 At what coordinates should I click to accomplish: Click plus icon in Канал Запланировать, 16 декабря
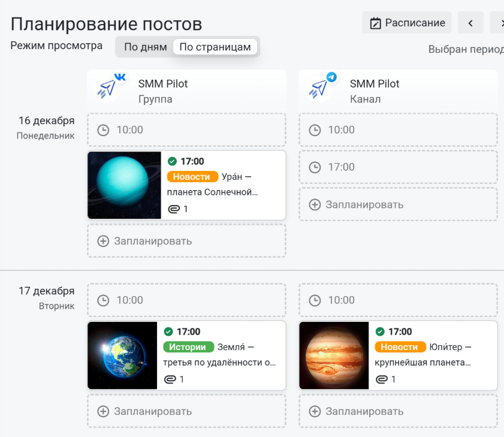click(x=315, y=205)
